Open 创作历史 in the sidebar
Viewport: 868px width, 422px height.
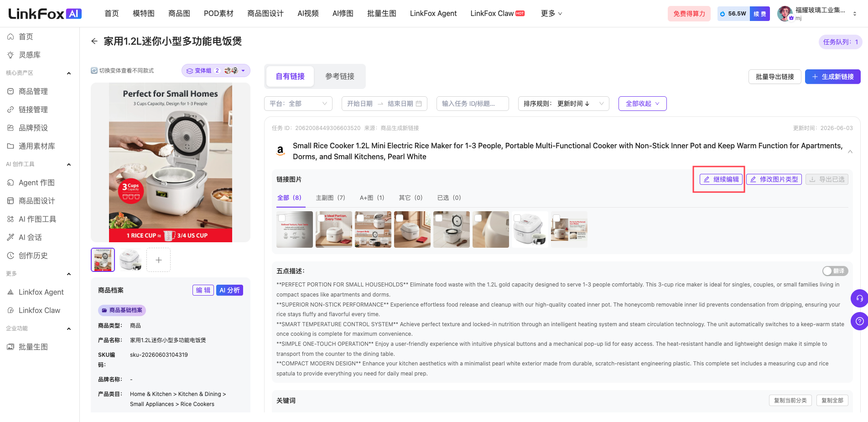tap(33, 255)
